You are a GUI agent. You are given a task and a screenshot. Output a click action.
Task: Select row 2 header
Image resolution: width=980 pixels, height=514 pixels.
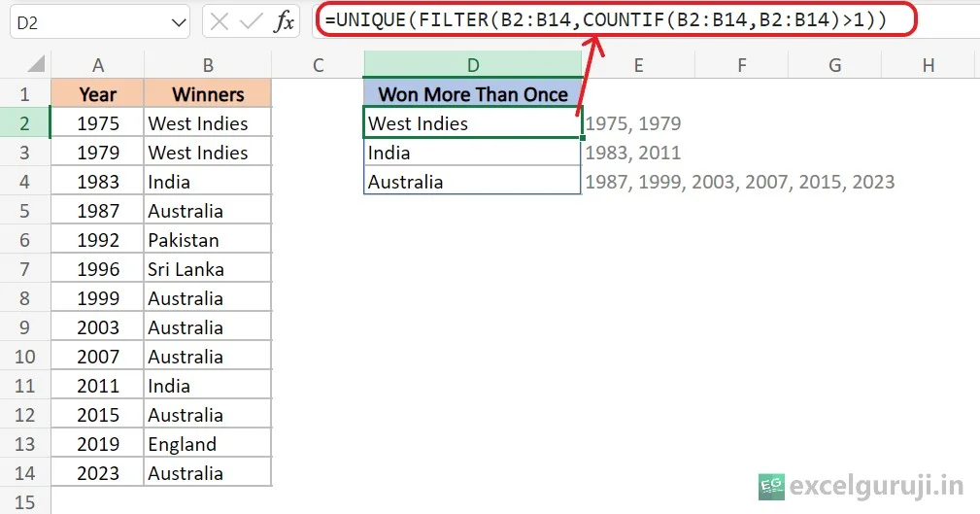(x=25, y=123)
